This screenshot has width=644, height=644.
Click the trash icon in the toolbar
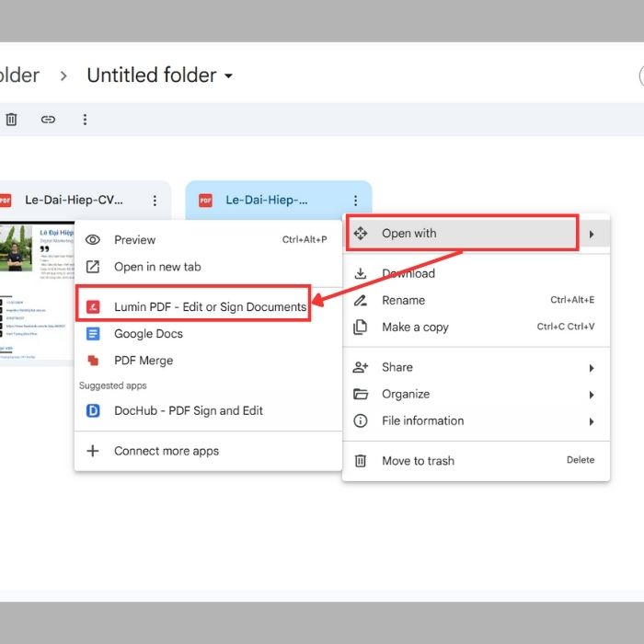[x=11, y=120]
